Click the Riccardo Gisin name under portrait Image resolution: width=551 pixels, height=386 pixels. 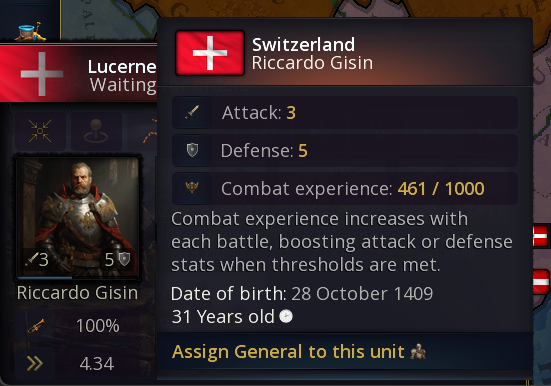(77, 292)
